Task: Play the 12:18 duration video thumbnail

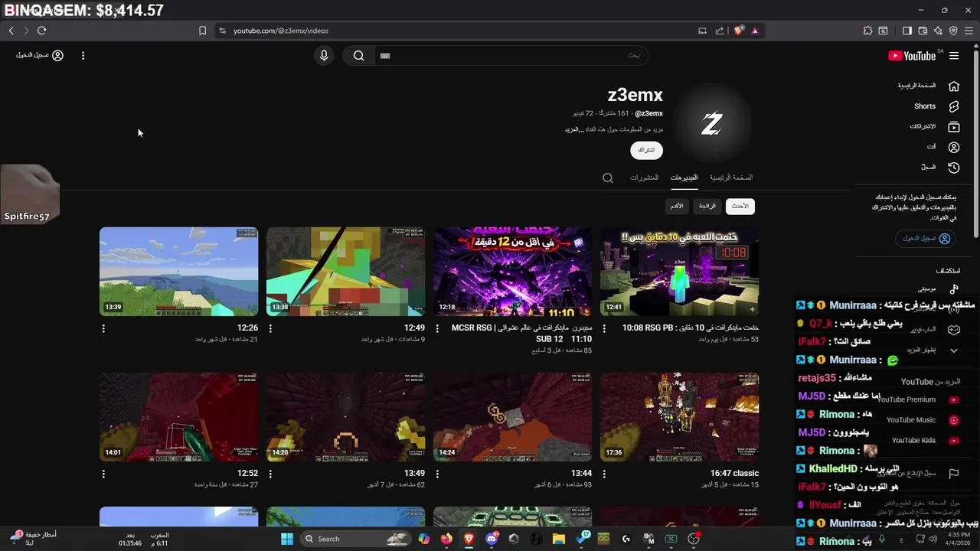Action: coord(512,272)
